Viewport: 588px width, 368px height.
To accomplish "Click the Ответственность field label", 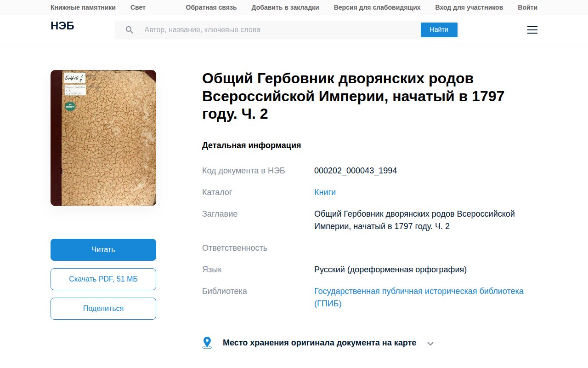I will coord(235,248).
